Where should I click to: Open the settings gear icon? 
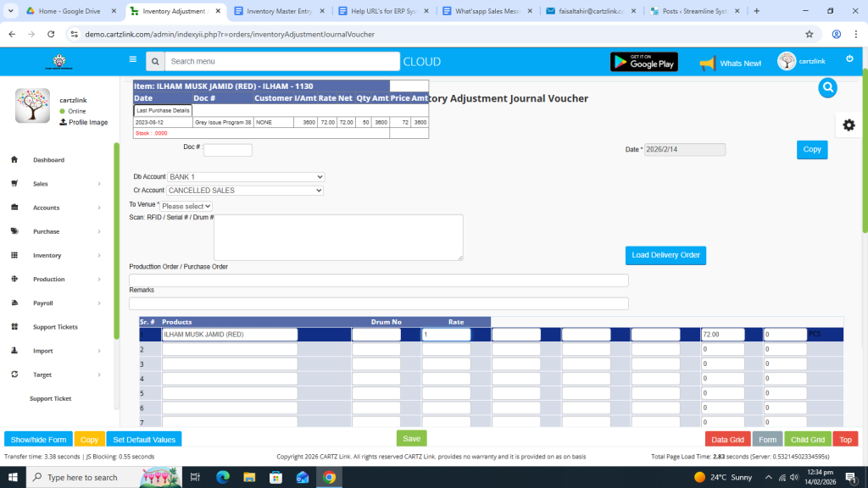849,125
